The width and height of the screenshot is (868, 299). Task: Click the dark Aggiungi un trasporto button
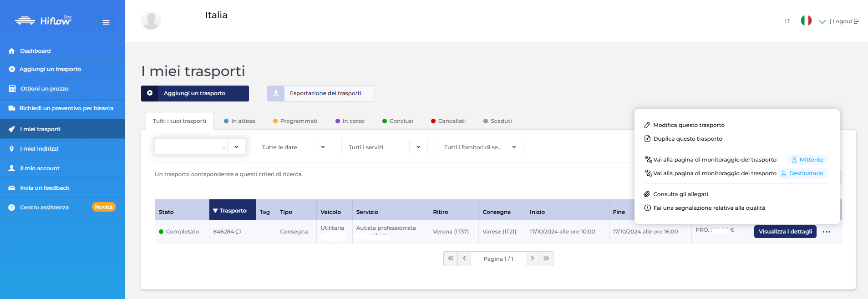click(195, 93)
